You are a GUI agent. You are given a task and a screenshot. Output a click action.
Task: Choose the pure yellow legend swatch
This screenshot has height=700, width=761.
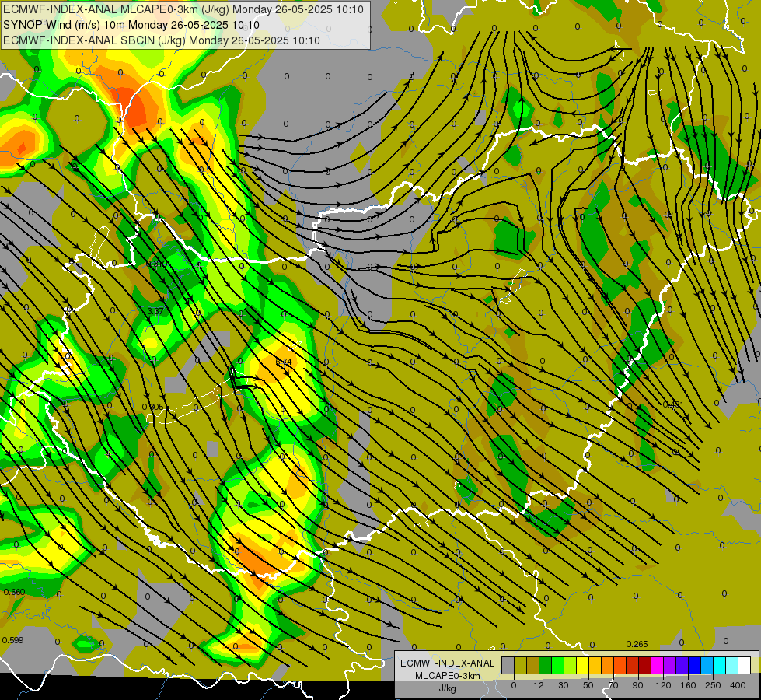(x=582, y=666)
